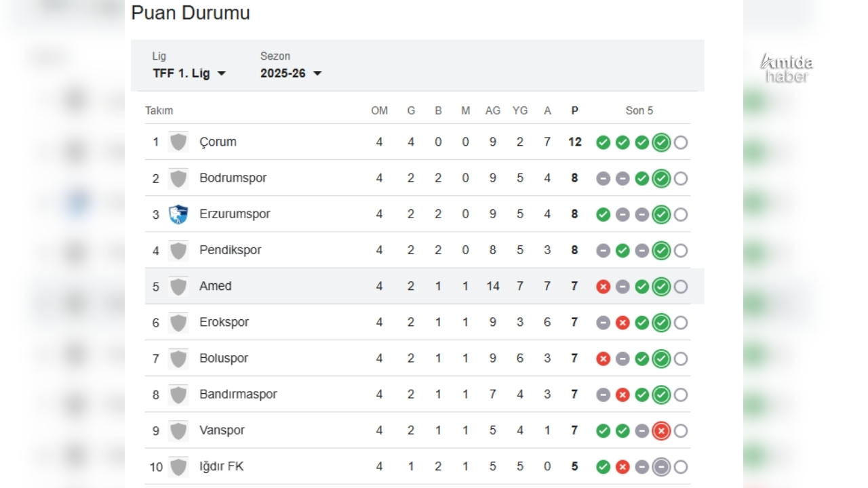Click the Amida Haber logo
The width and height of the screenshot is (868, 488).
point(787,68)
